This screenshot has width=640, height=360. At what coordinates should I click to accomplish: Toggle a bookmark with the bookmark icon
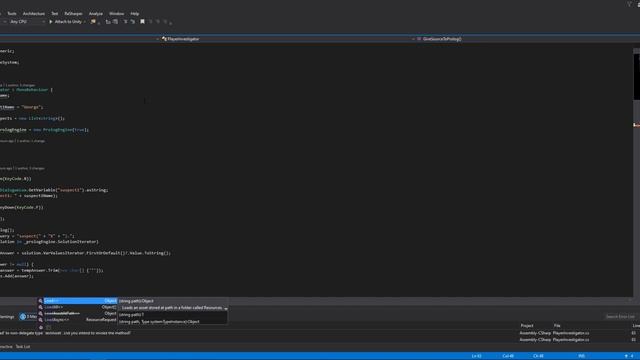(x=142, y=22)
